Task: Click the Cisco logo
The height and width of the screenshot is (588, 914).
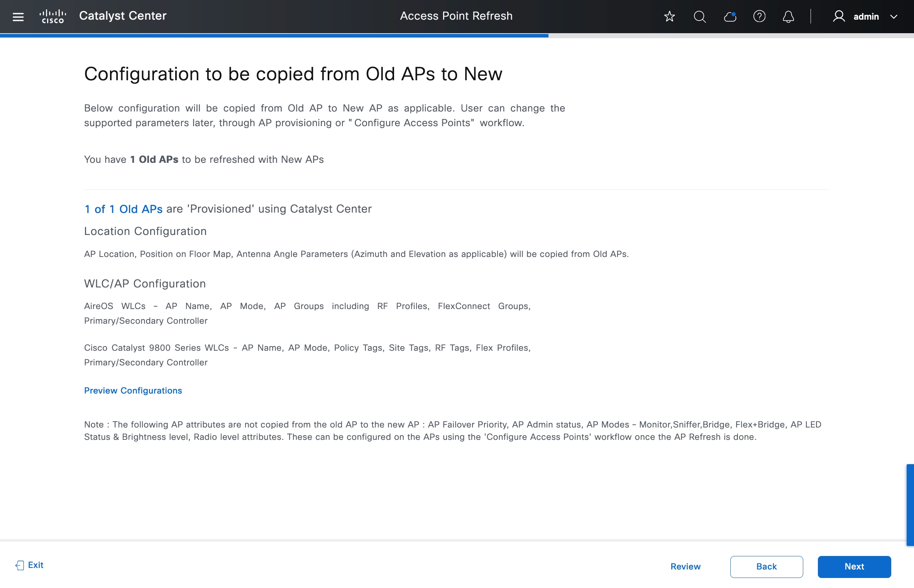Action: click(53, 16)
